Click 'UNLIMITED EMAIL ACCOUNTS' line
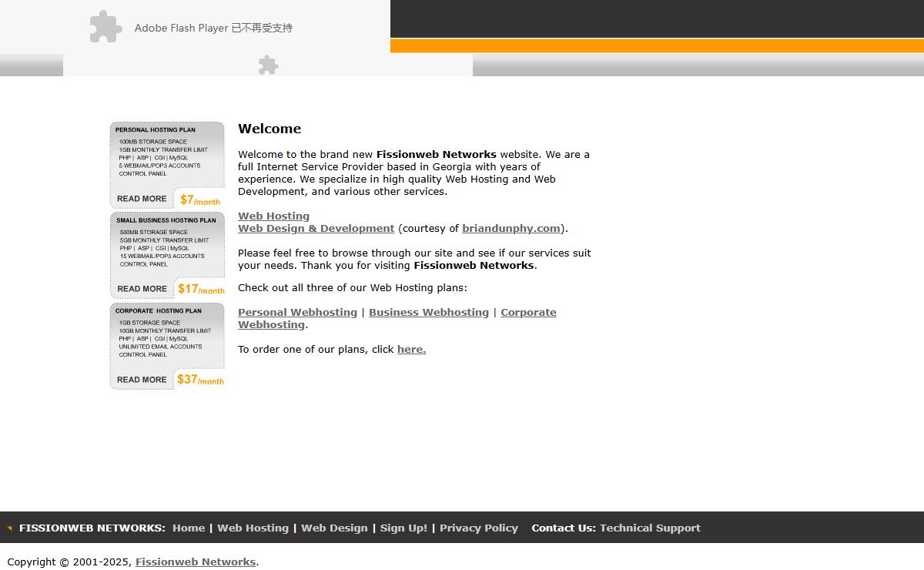 [x=160, y=347]
